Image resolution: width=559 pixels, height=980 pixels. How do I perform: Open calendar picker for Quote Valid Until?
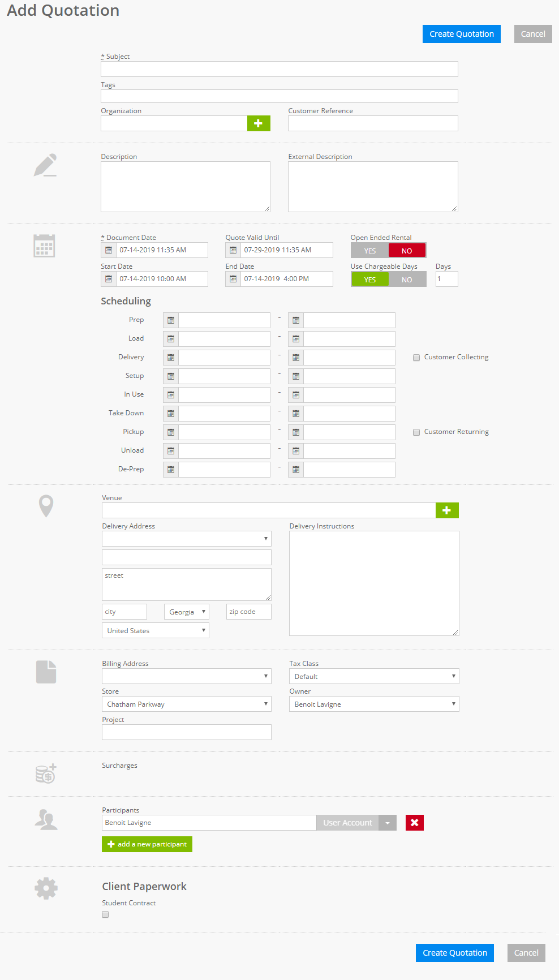(233, 250)
